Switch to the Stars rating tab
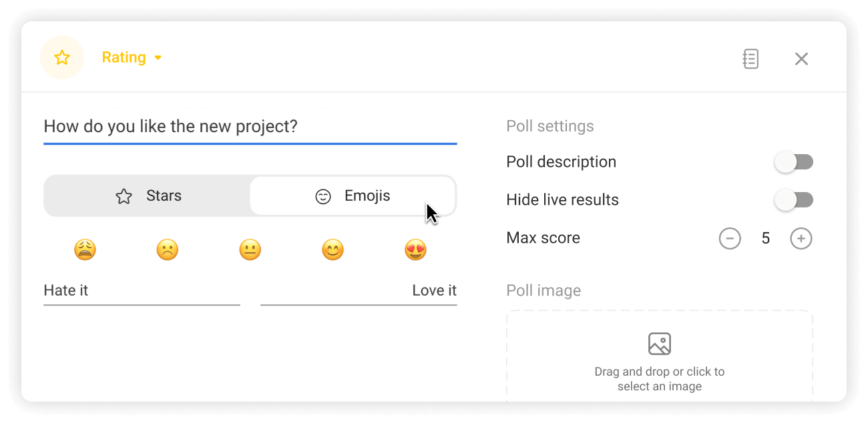 tap(148, 196)
